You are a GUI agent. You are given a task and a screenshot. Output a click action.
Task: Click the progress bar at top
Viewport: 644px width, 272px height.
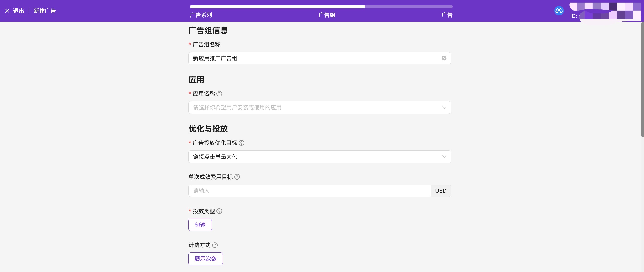321,7
